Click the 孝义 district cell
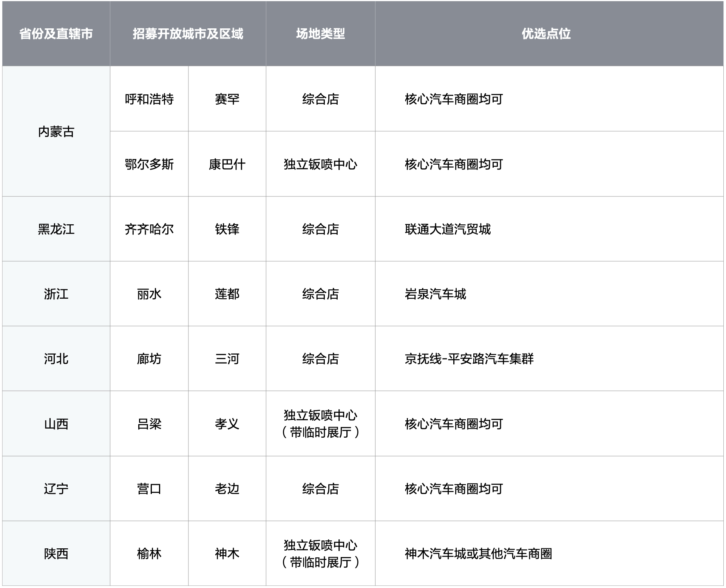Image resolution: width=726 pixels, height=588 pixels. [x=227, y=424]
